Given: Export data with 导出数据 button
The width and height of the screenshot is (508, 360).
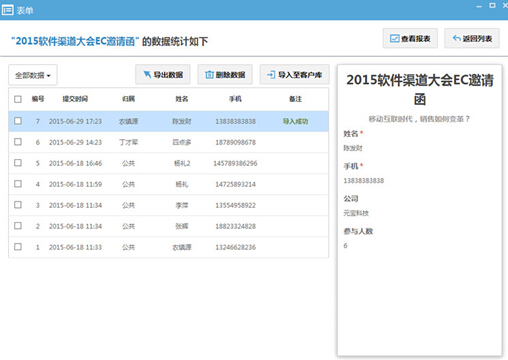Looking at the screenshot, I should coord(163,74).
